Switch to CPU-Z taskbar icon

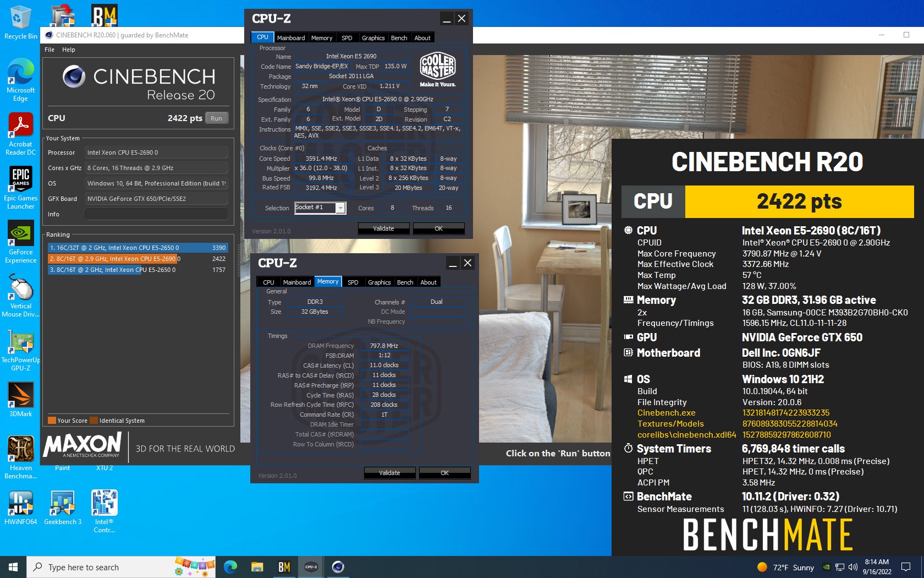pos(311,567)
